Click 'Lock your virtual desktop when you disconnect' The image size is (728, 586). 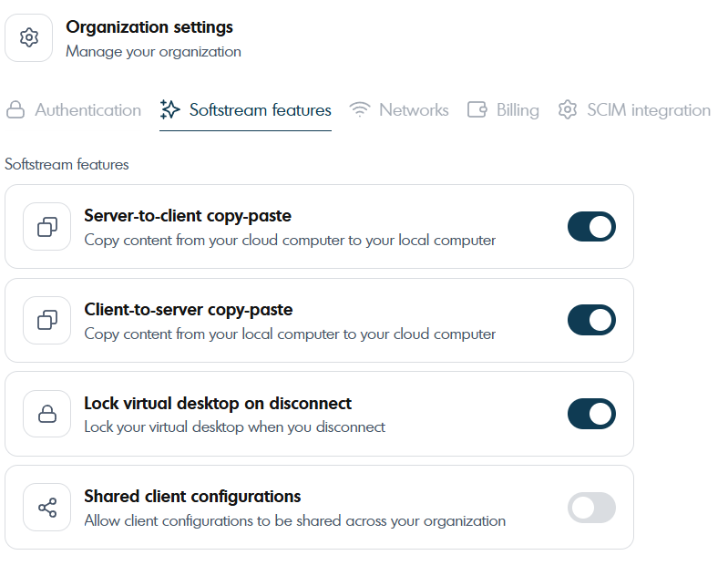pyautogui.click(x=234, y=427)
